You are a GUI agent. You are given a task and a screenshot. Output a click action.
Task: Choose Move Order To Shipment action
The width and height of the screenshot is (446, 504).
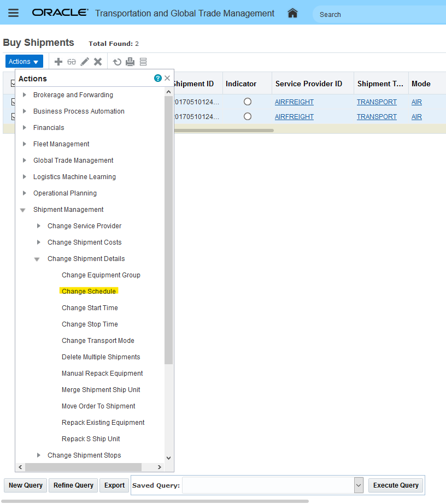[x=98, y=406]
